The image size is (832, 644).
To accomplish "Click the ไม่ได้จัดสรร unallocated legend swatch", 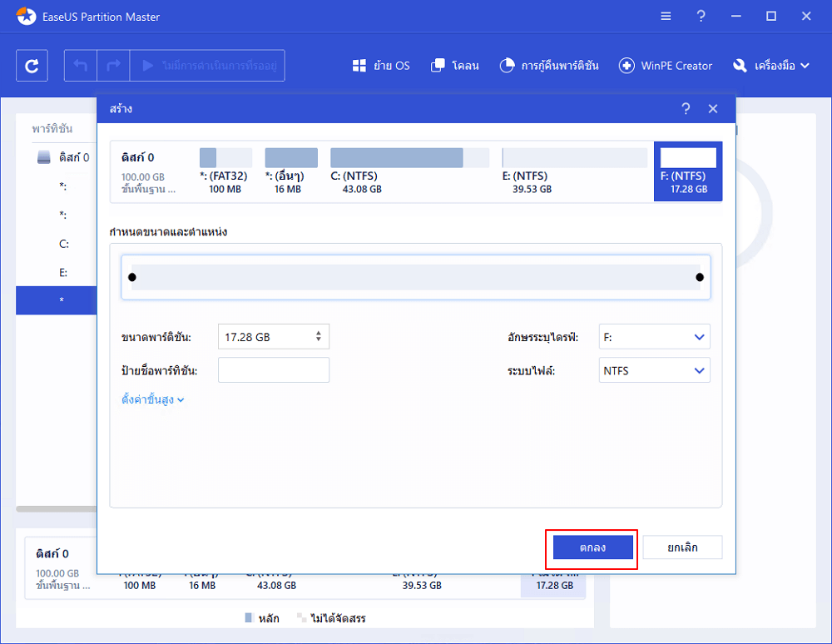I will 301,617.
